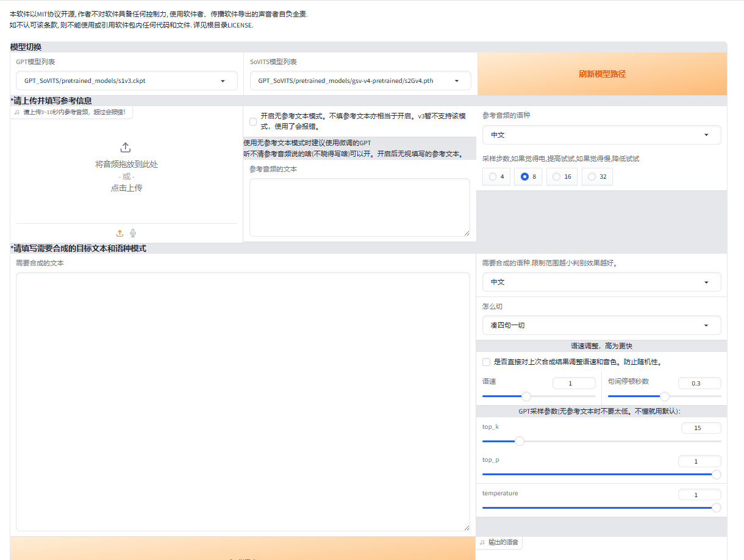Viewport: 744px width, 560px height.
Task: Select the microphone icon to record reference audio
Action: tap(133, 232)
